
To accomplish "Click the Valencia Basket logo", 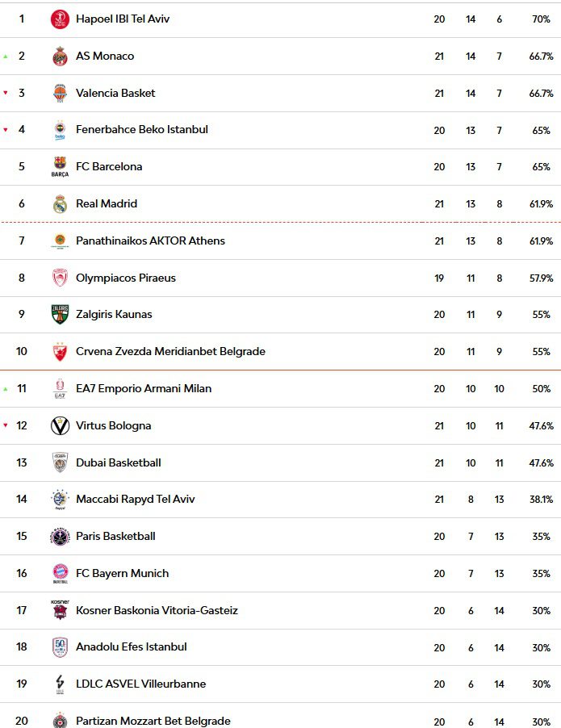I will [60, 94].
